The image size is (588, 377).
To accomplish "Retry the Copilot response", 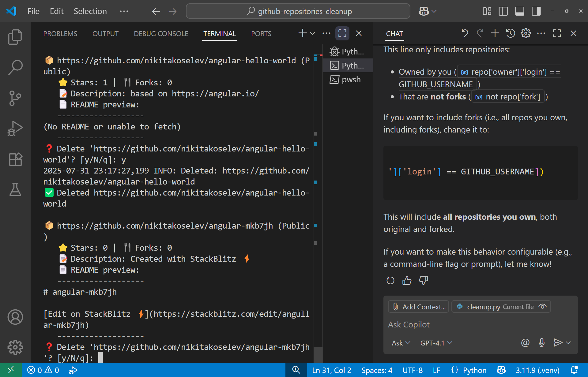I will (x=390, y=280).
